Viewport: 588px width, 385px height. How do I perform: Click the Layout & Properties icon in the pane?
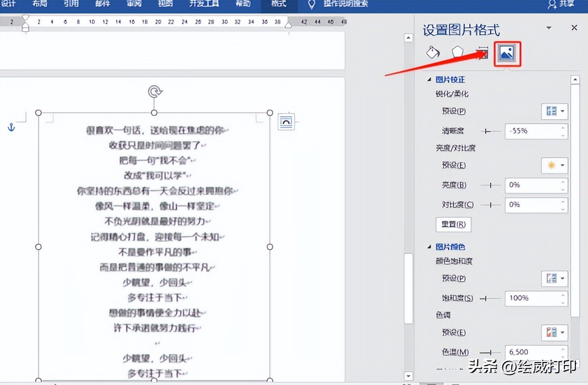coord(482,53)
